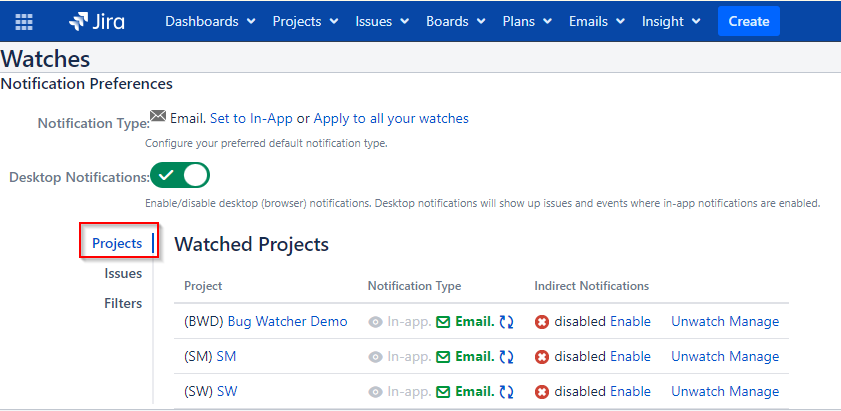The image size is (841, 411).
Task: Expand the Boards dropdown menu
Action: point(456,21)
